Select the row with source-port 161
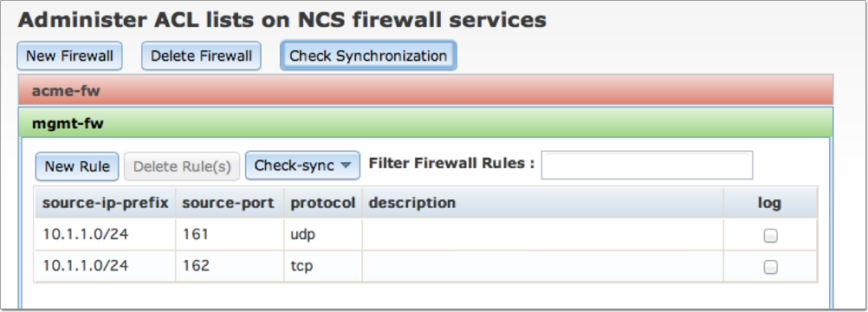 [x=425, y=234]
